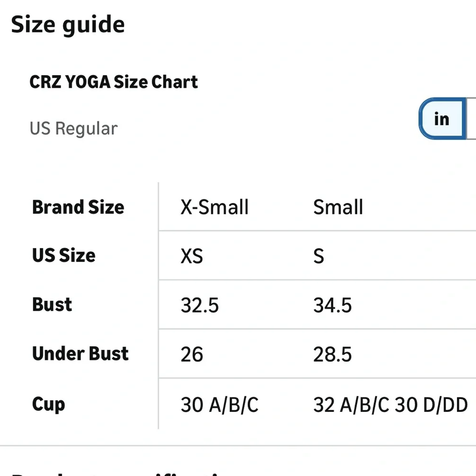Click the "CRZ YOGA Size Chart" title
The width and height of the screenshot is (476, 476).
[x=113, y=82]
